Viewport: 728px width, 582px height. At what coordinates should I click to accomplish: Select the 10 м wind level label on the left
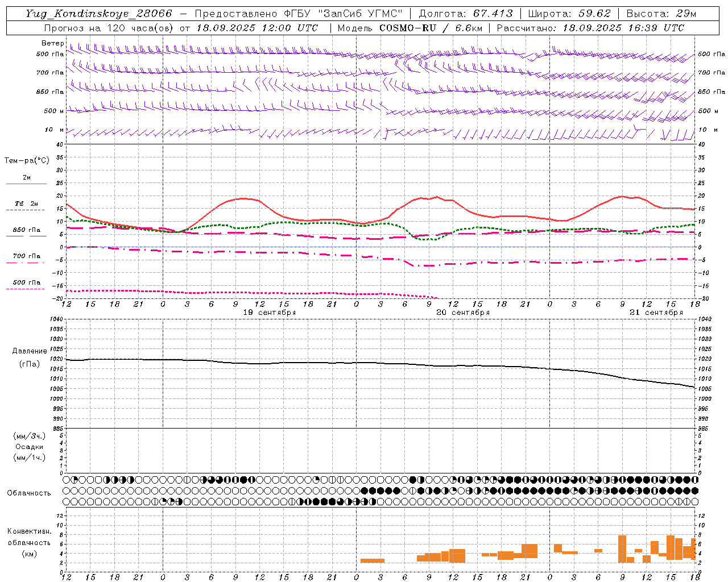55,130
